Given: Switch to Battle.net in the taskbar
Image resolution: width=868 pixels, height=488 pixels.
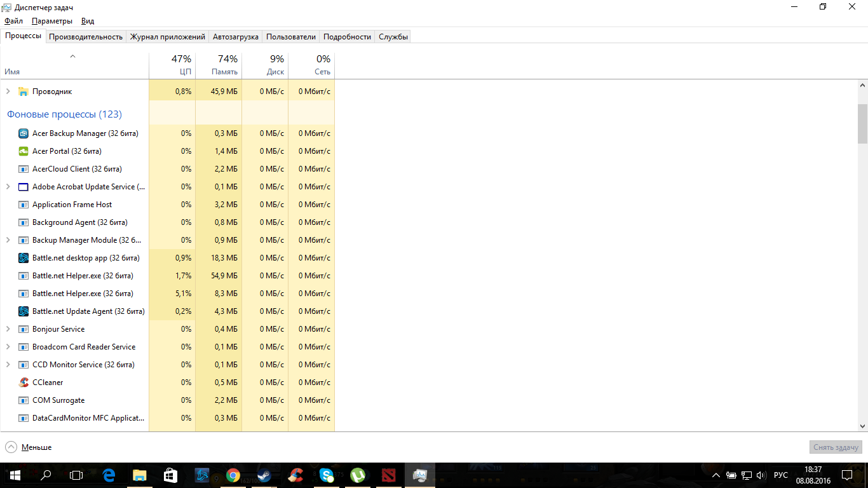Looking at the screenshot, I should point(202,475).
